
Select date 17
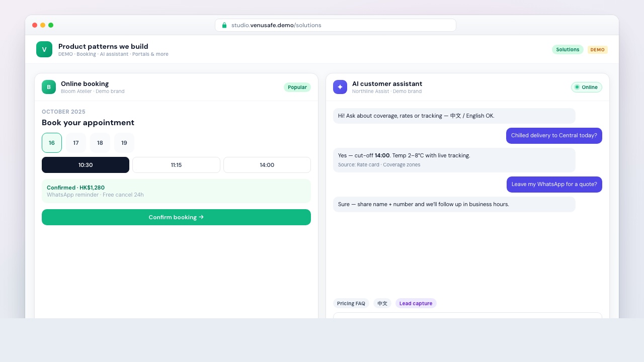tap(76, 143)
